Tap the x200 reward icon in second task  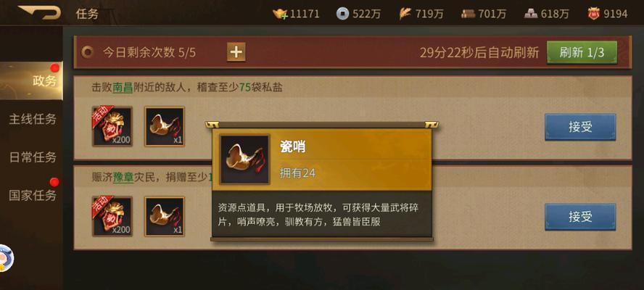pyautogui.click(x=112, y=217)
